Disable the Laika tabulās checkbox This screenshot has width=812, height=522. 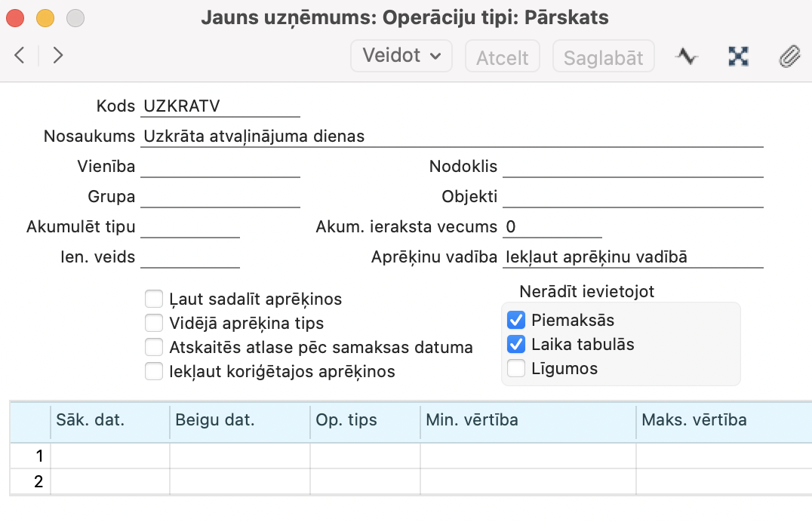(x=516, y=345)
